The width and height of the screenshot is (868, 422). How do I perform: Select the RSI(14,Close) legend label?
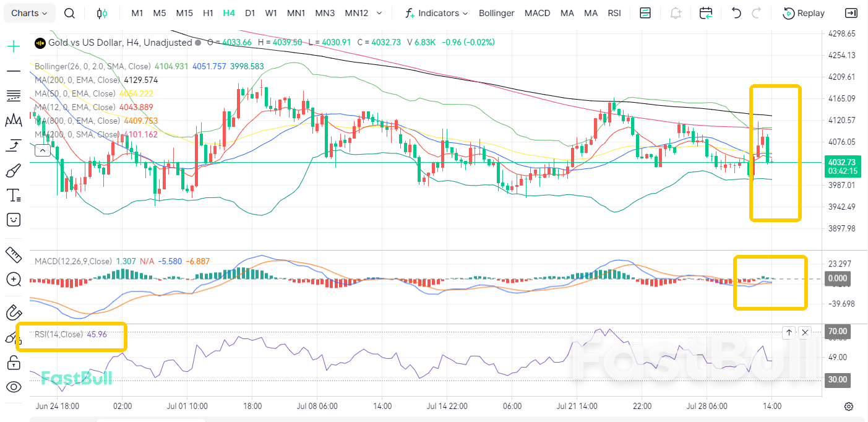pyautogui.click(x=59, y=334)
